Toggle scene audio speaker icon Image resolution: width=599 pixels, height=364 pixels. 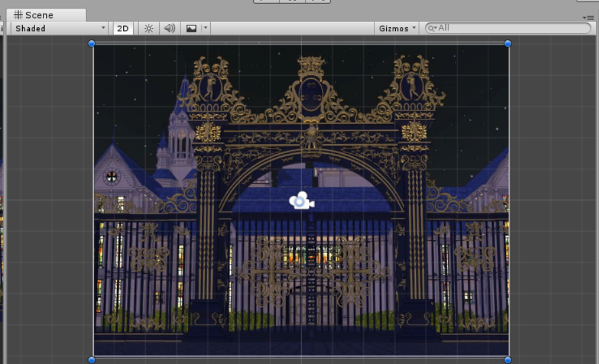point(169,29)
